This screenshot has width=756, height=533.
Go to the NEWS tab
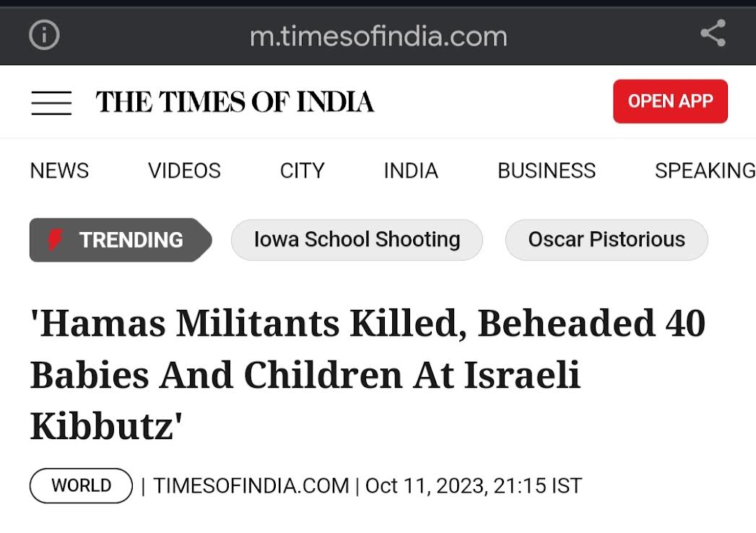coord(59,170)
